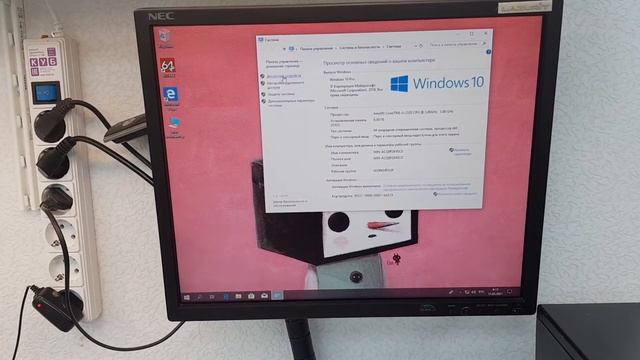
Task: Click the blue help question mark icon
Action: coord(488,52)
